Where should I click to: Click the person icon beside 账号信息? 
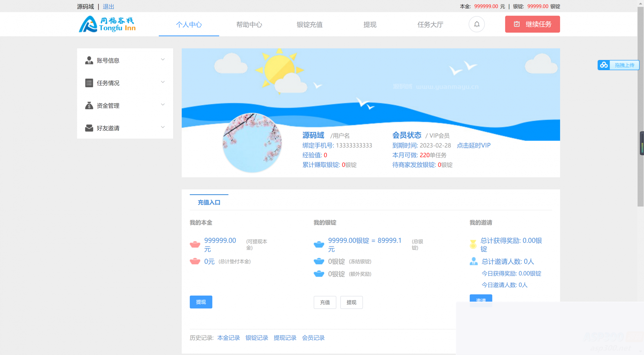click(89, 60)
